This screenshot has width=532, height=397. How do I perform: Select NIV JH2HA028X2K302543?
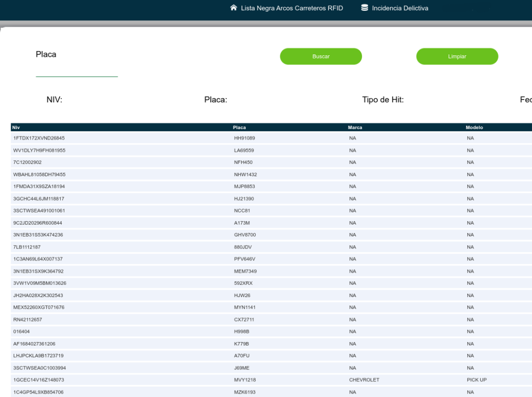click(x=38, y=295)
